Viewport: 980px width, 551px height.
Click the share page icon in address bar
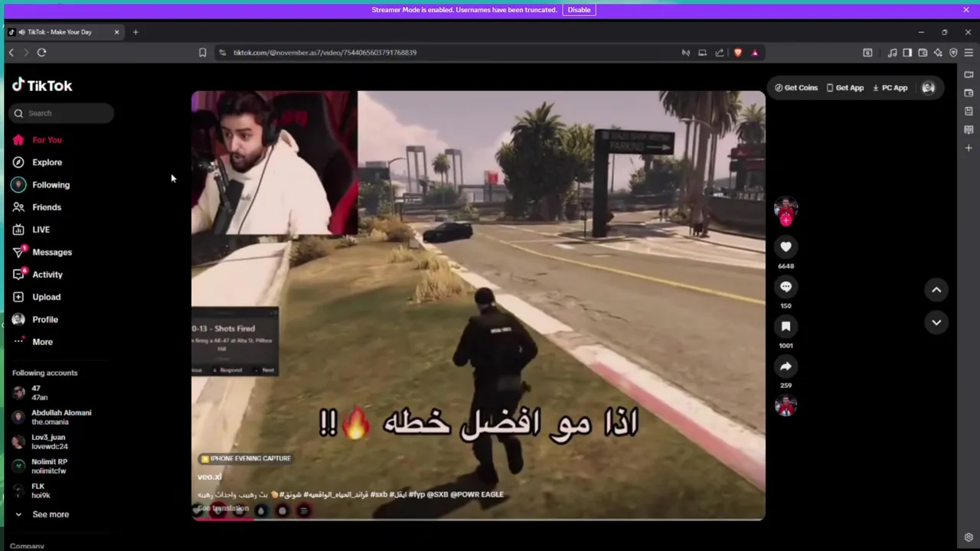pos(720,53)
